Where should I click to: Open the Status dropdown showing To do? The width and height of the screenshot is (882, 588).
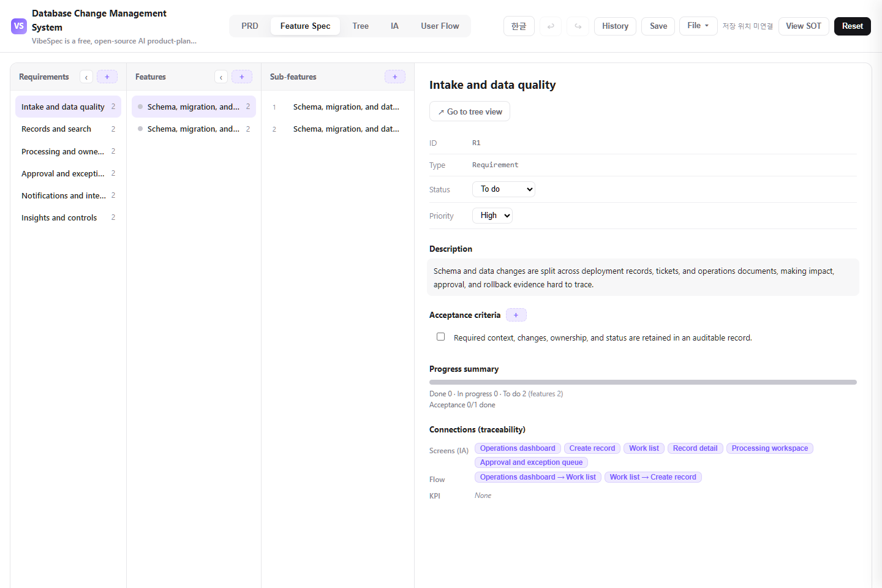pyautogui.click(x=503, y=189)
